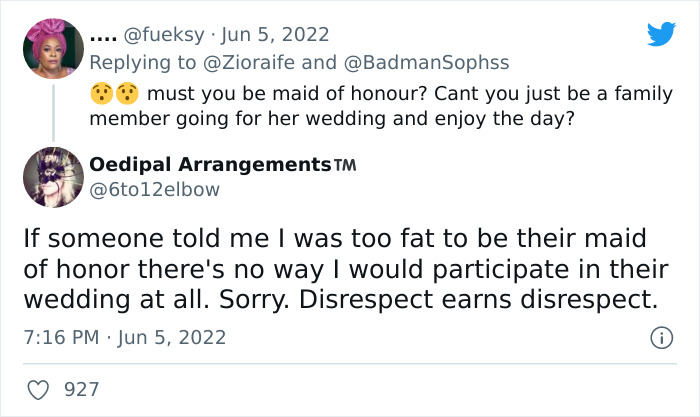Open the 7:16 PM · Jun 5, 2022 timestamp
Viewport: 700px width, 417px height.
point(125,338)
